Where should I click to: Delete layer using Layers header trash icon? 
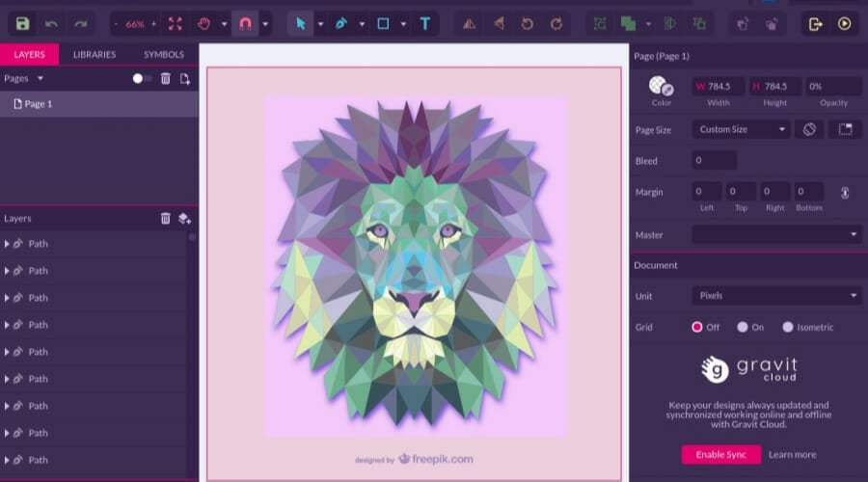(166, 218)
